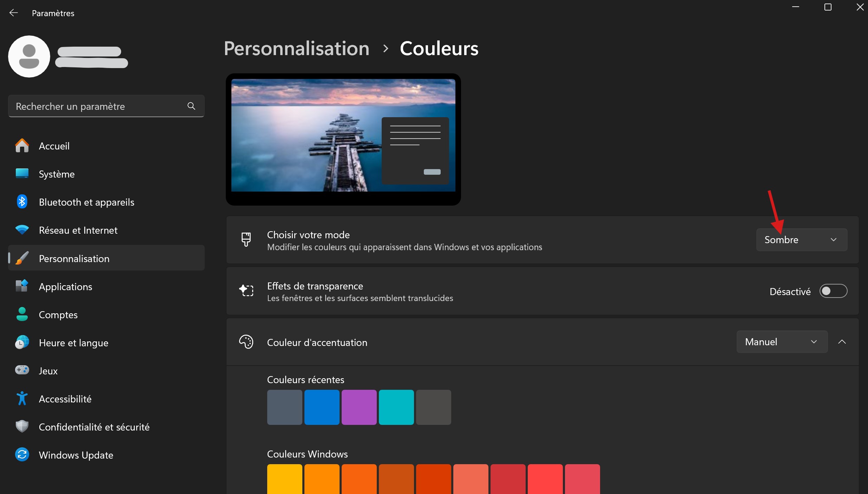868x494 pixels.
Task: Select the blue recent color
Action: click(322, 407)
